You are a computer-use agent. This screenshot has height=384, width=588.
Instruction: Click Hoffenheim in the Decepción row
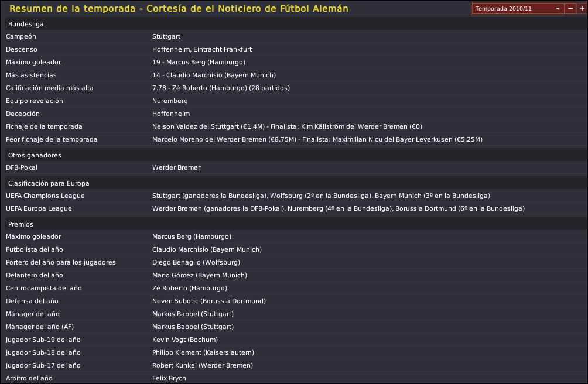tap(171, 114)
